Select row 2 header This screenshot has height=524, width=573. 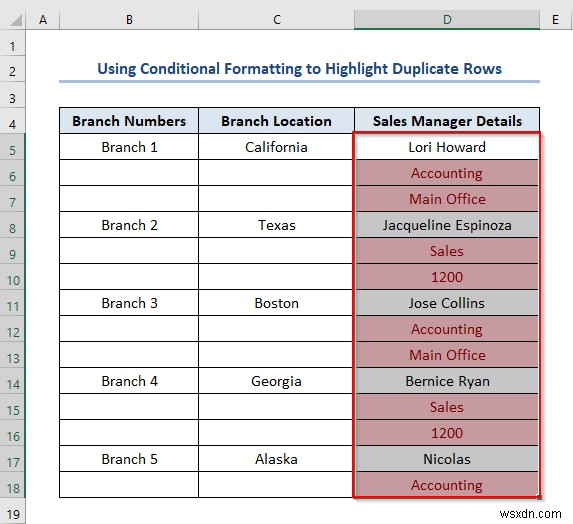coord(12,69)
